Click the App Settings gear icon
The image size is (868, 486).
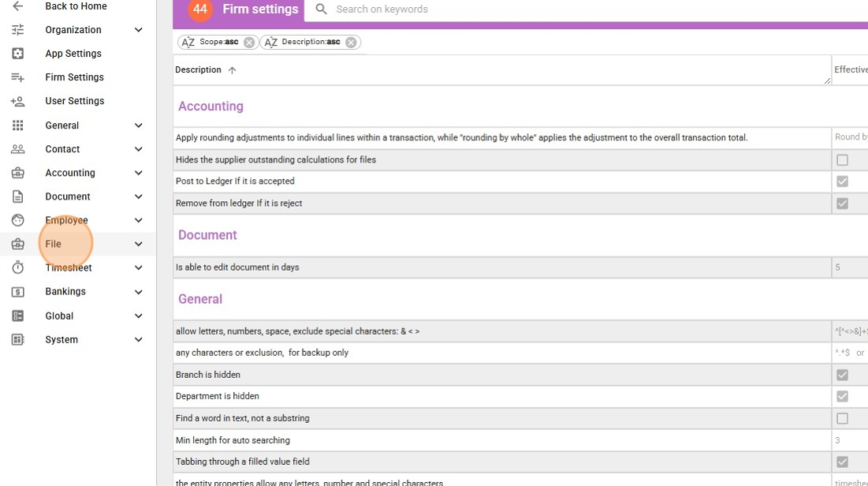[17, 54]
